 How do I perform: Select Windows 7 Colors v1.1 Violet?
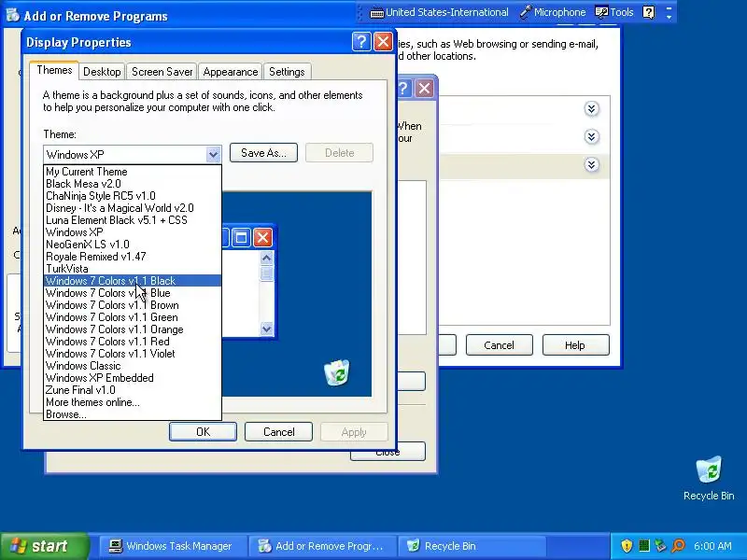pyautogui.click(x=133, y=354)
